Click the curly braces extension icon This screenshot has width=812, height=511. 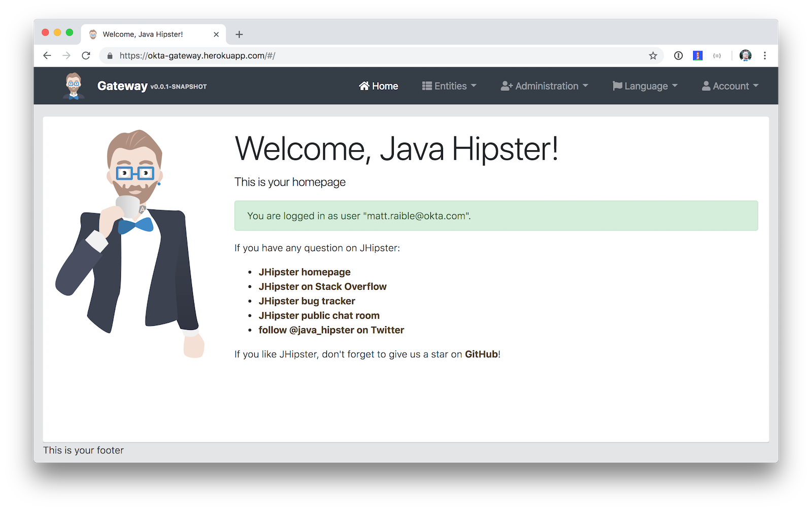click(717, 56)
